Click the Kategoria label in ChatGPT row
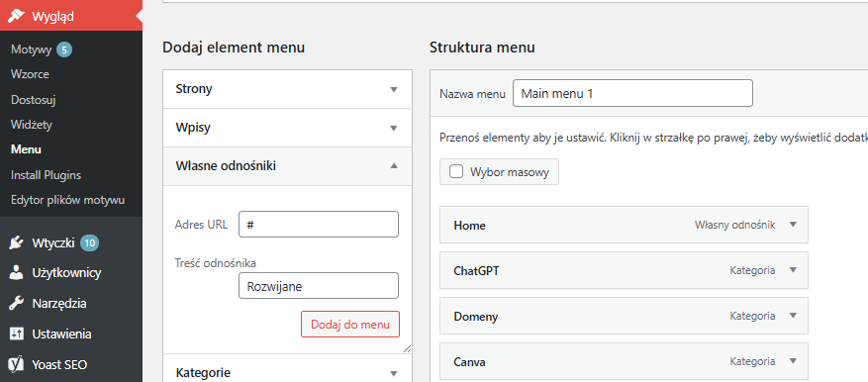The image size is (868, 382). (x=752, y=270)
